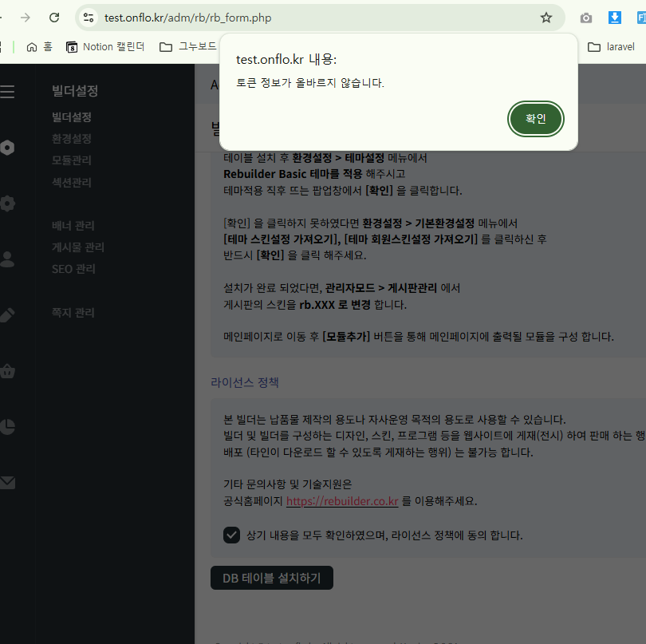Image resolution: width=646 pixels, height=644 pixels.
Task: Open the pencil board-management icon
Action: (7, 314)
